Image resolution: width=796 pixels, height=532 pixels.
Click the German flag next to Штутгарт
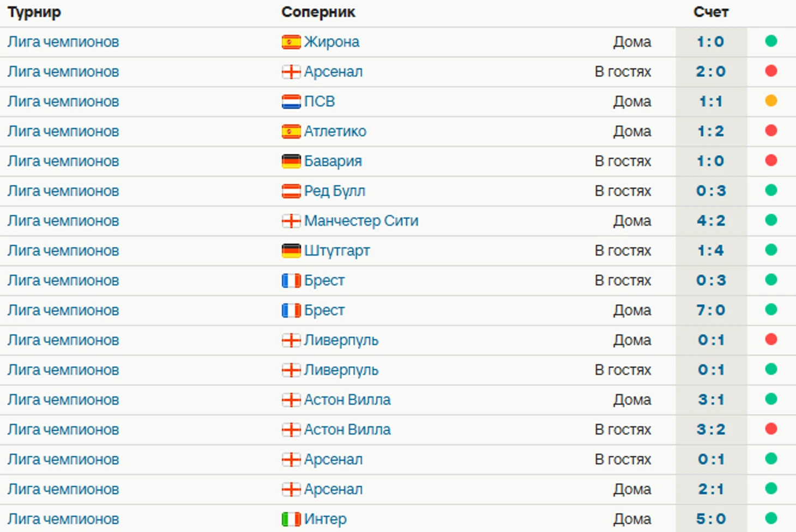[291, 251]
